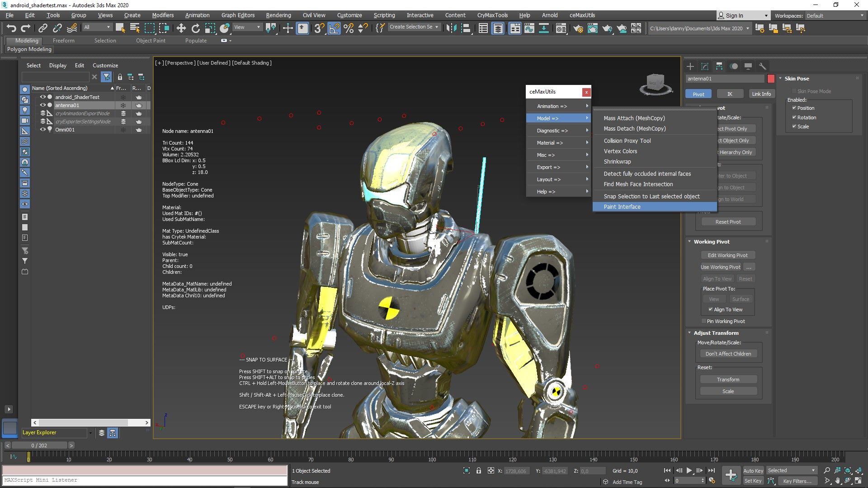Open the Rendering menu
Image resolution: width=868 pixels, height=488 pixels.
click(x=278, y=15)
